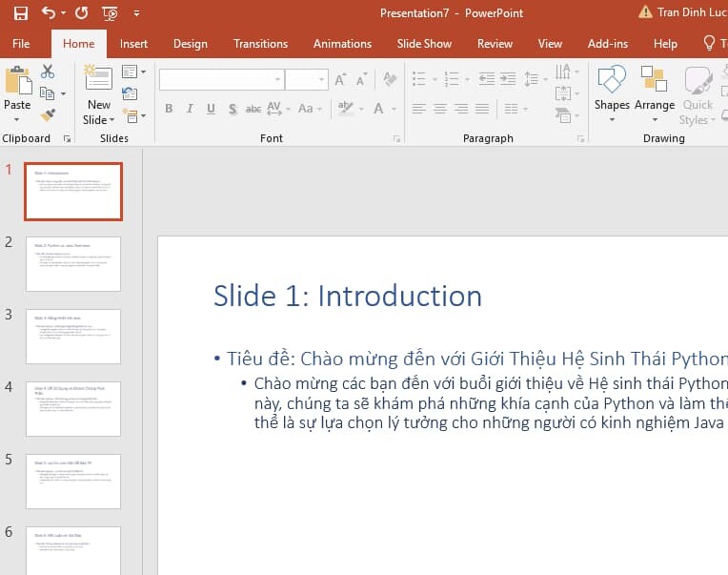This screenshot has height=575, width=728.
Task: Center the text
Action: click(x=440, y=109)
